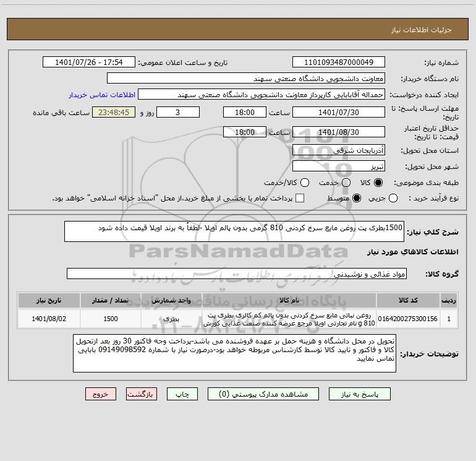This screenshot has height=461, width=476.
Task: Click the announcement date-time field 1401/07/26
Action: [x=88, y=62]
